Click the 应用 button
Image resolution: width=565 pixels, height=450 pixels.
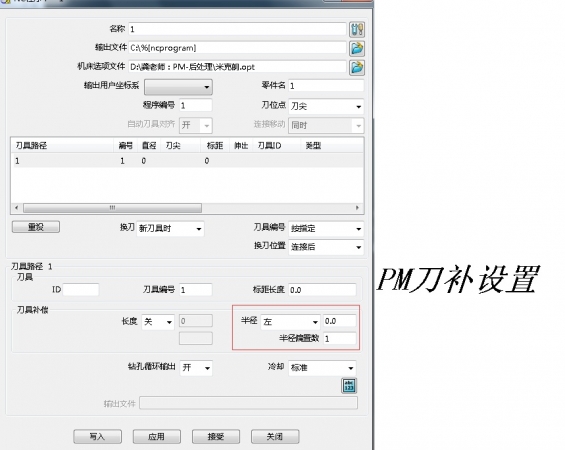pos(156,437)
